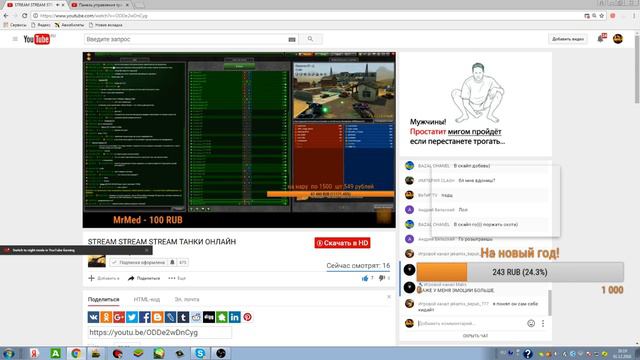640x360 pixels.
Task: Share via LiveJournal pencil icon
Action: [170, 317]
